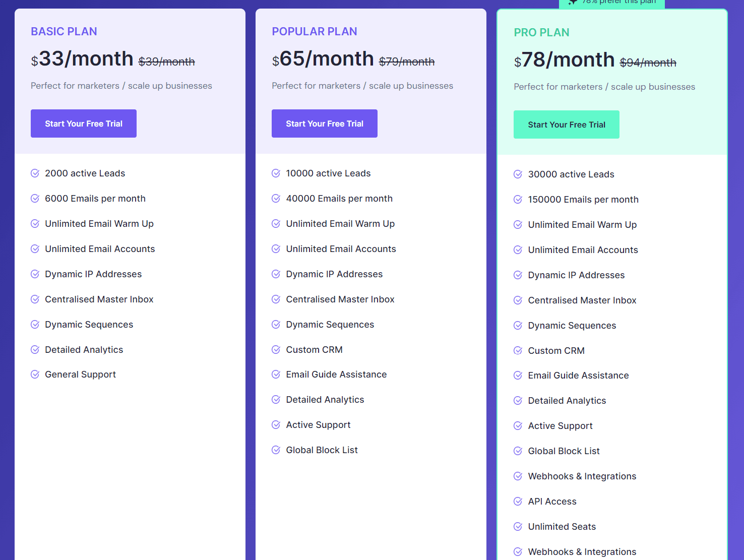Click the star icon in the prefer banner

[x=572, y=3]
